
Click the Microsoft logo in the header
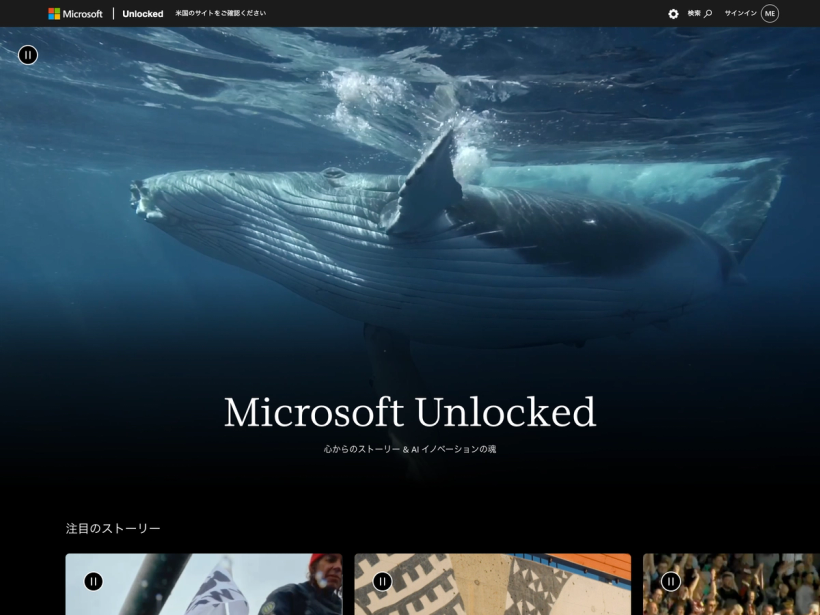pyautogui.click(x=75, y=14)
